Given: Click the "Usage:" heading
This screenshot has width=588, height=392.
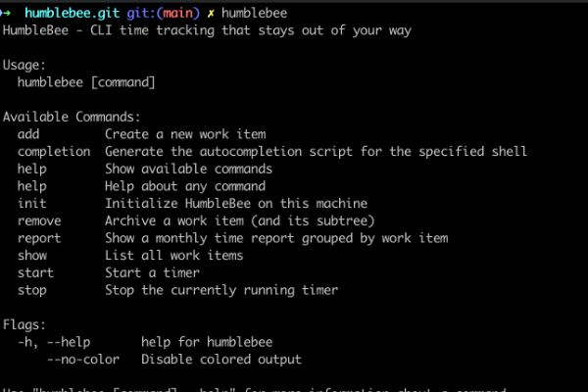Looking at the screenshot, I should click(26, 65).
